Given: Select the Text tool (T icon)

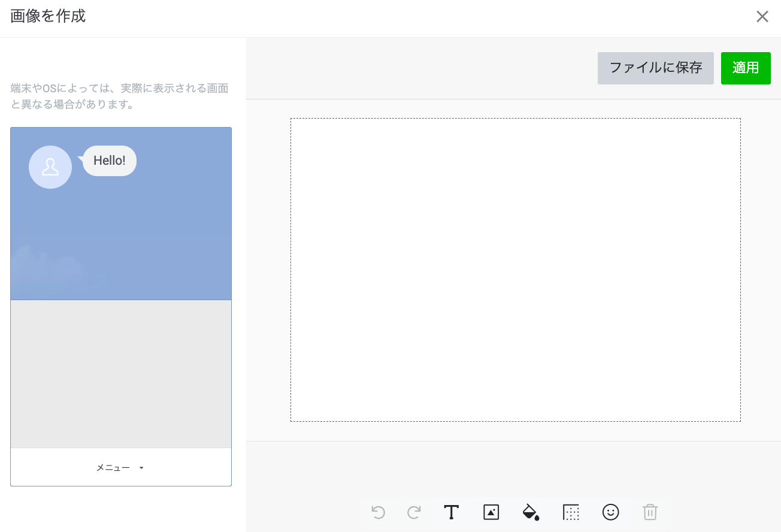Looking at the screenshot, I should coord(451,512).
